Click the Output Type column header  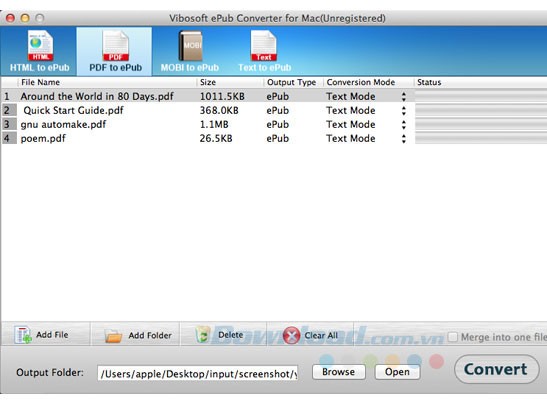(x=292, y=82)
